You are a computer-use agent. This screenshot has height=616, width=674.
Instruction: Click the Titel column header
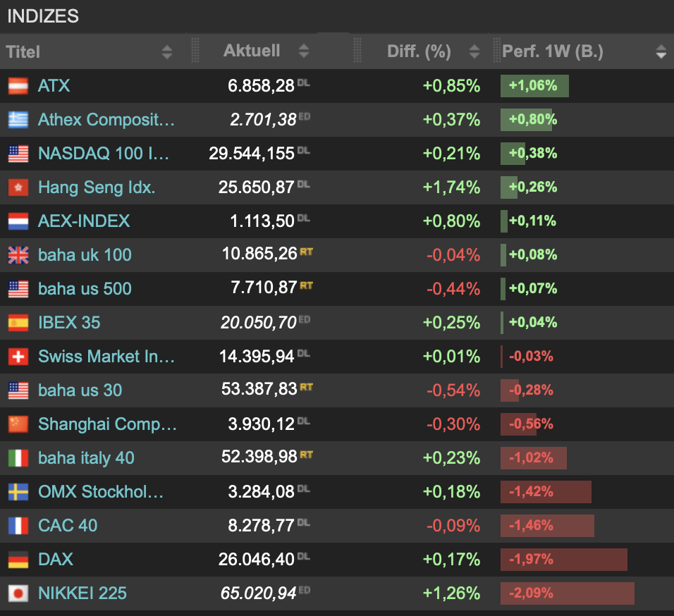(23, 52)
